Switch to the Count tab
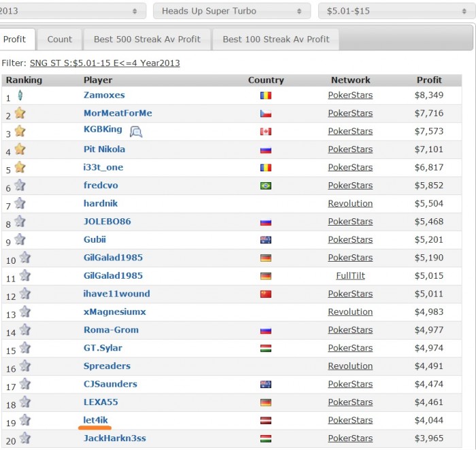The height and width of the screenshot is (450, 476). pyautogui.click(x=60, y=39)
